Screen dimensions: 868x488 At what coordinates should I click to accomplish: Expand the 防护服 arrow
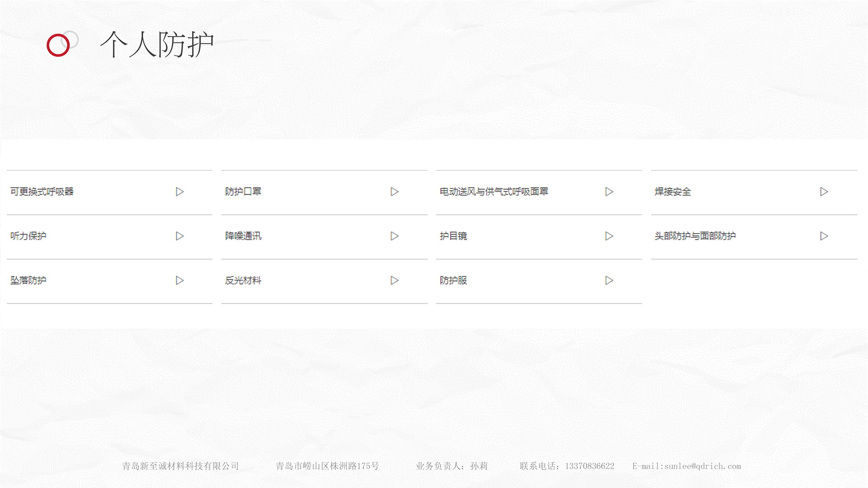pos(609,280)
